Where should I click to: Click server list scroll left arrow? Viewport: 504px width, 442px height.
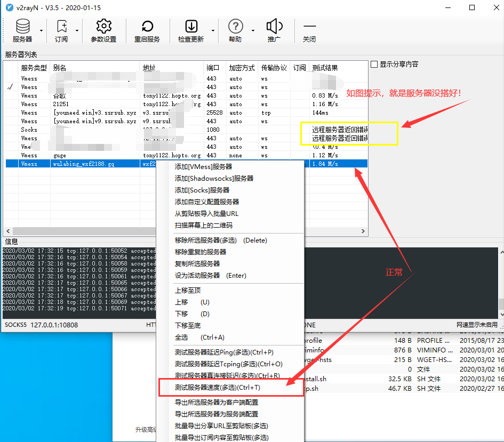coord(8,231)
